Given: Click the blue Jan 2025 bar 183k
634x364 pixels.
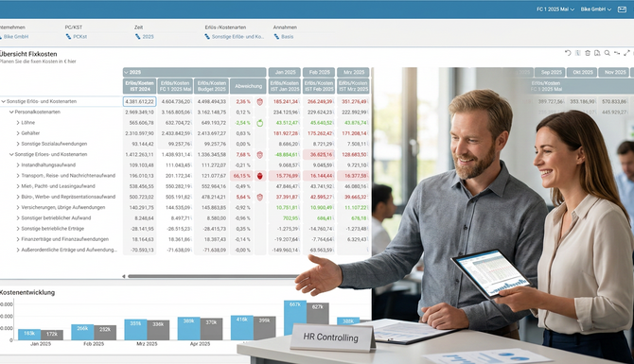Looking at the screenshot, I should pyautogui.click(x=29, y=335).
